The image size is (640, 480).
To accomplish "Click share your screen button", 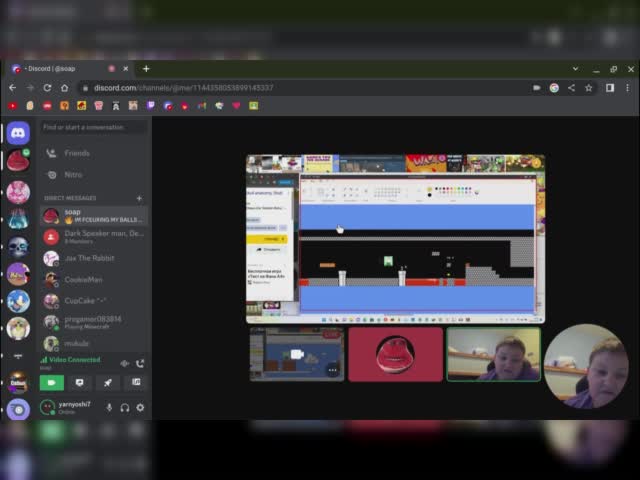I will click(80, 382).
